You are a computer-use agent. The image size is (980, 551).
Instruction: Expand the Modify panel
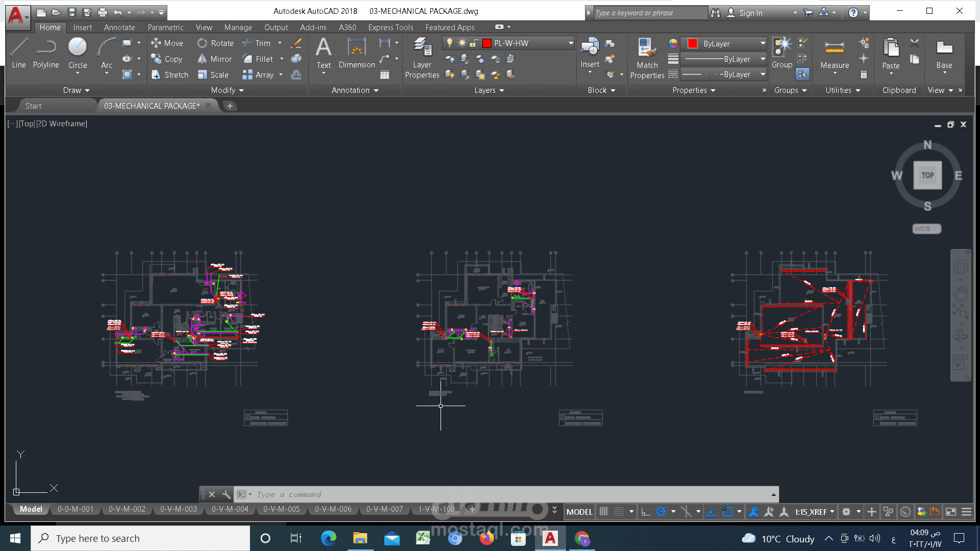pyautogui.click(x=228, y=90)
